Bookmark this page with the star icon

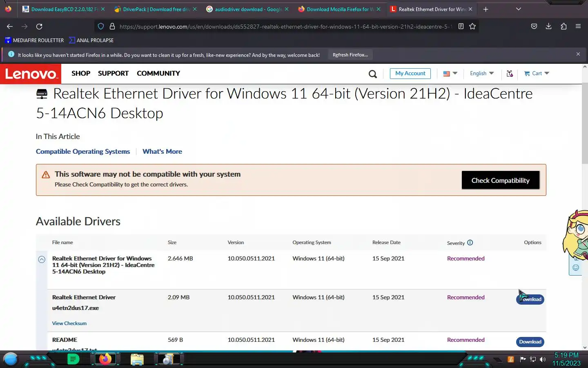point(472,27)
